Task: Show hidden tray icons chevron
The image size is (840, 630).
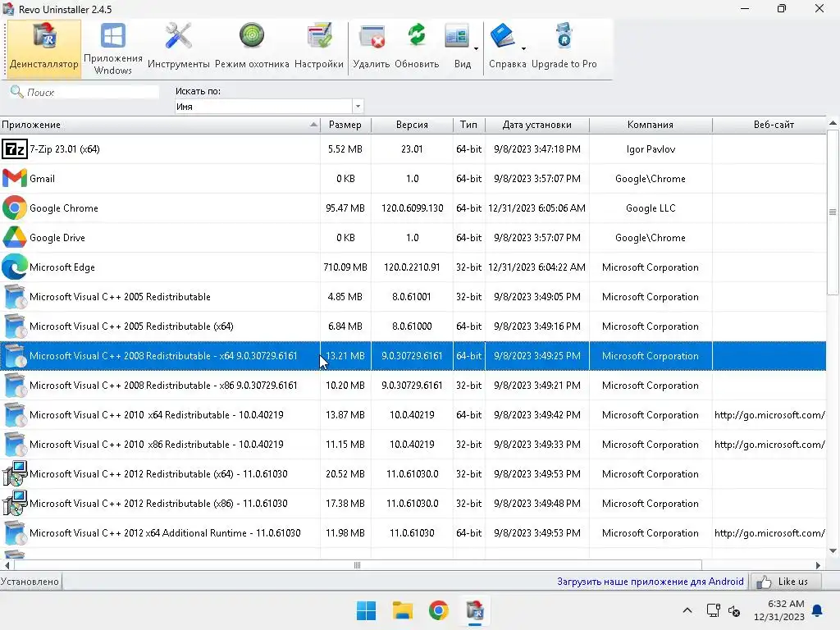Action: pyautogui.click(x=687, y=610)
